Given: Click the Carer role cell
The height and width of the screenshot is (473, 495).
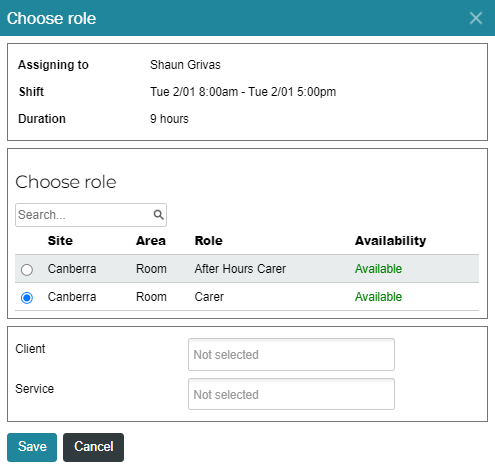Looking at the screenshot, I should coord(209,297).
